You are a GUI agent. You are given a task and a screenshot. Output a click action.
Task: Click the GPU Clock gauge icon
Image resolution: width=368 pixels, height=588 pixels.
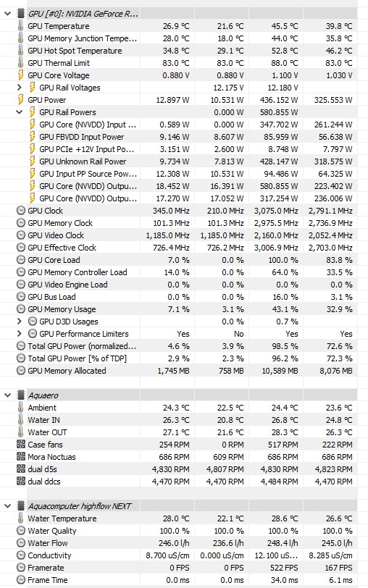21,211
